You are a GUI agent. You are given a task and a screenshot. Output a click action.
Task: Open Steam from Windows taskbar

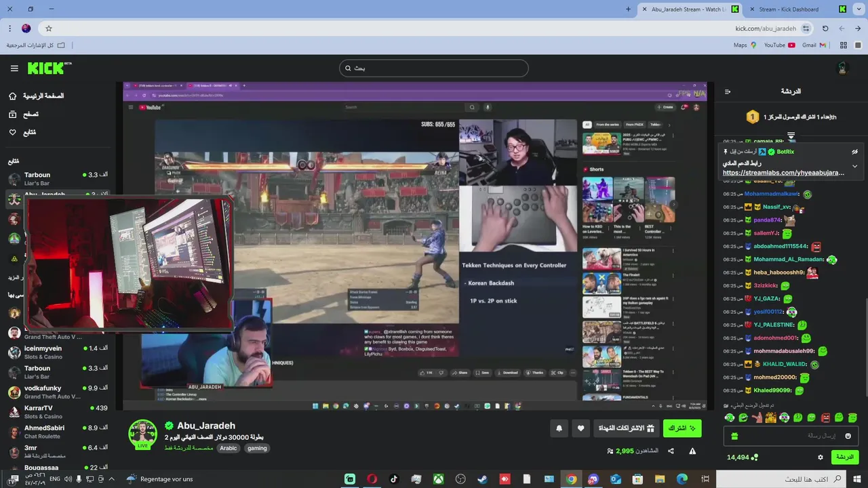(x=482, y=479)
